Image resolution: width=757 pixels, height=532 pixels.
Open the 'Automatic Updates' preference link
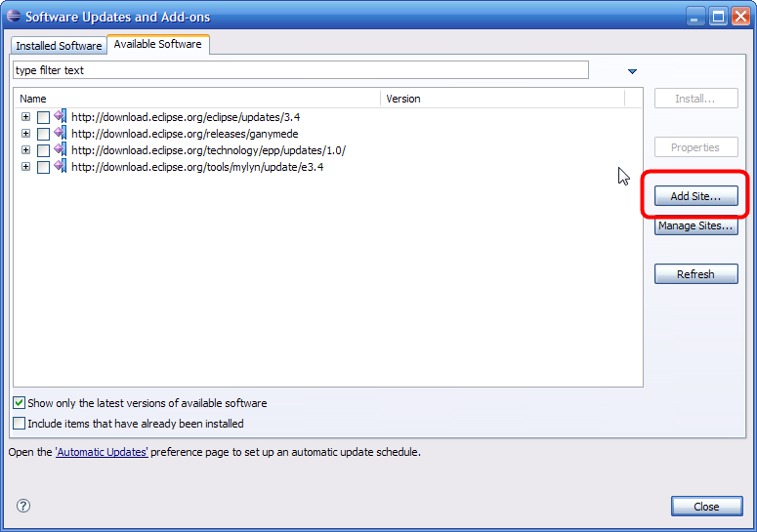click(x=102, y=452)
